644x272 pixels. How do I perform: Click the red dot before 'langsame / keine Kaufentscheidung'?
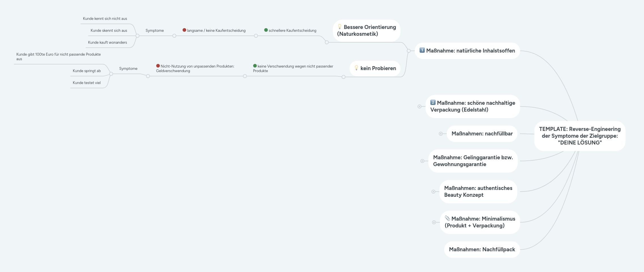click(x=184, y=30)
